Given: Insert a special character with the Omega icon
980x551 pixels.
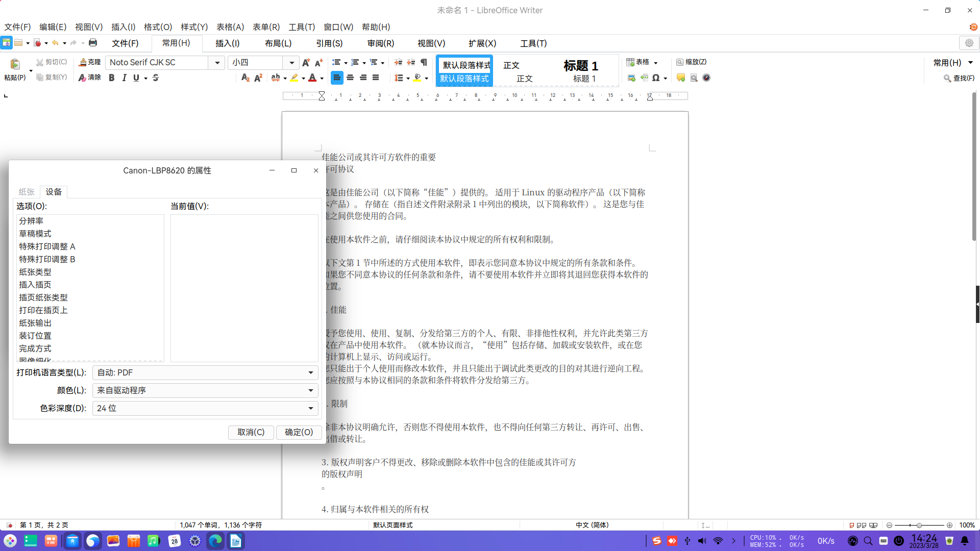Looking at the screenshot, I should point(656,78).
